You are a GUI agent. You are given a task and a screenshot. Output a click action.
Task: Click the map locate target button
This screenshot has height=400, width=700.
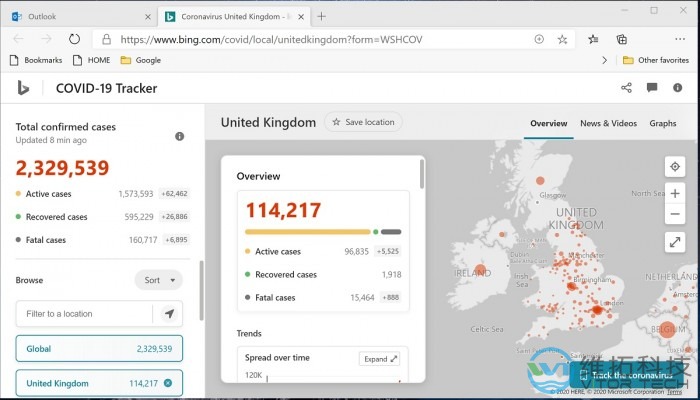point(675,167)
